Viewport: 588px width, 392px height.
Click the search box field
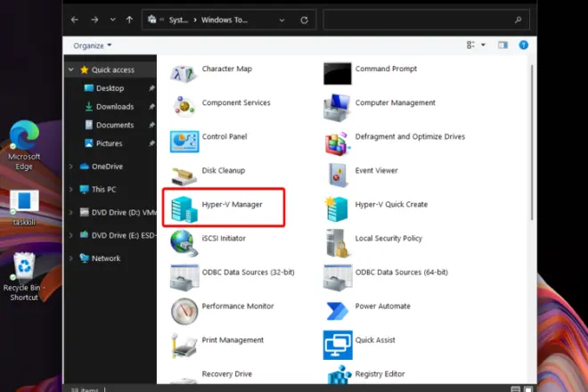coord(426,20)
